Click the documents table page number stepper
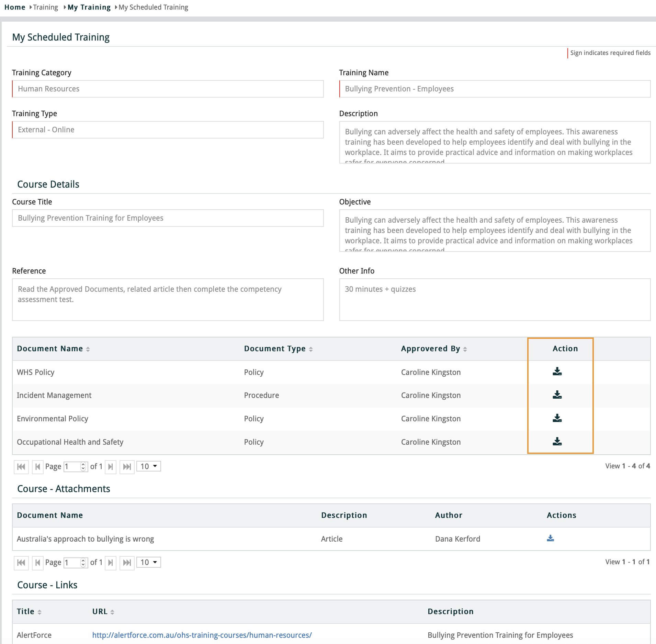 click(x=83, y=466)
